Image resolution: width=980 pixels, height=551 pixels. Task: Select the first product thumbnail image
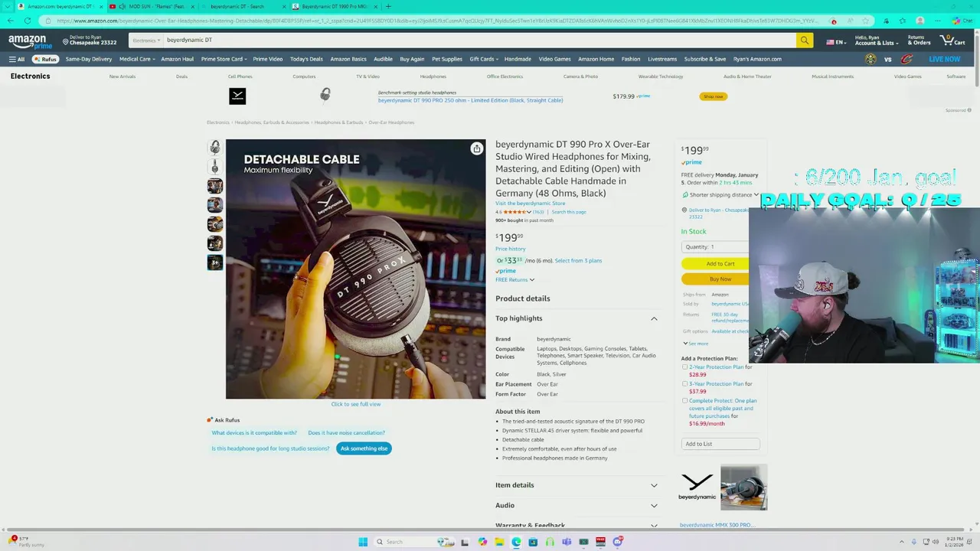pyautogui.click(x=215, y=147)
